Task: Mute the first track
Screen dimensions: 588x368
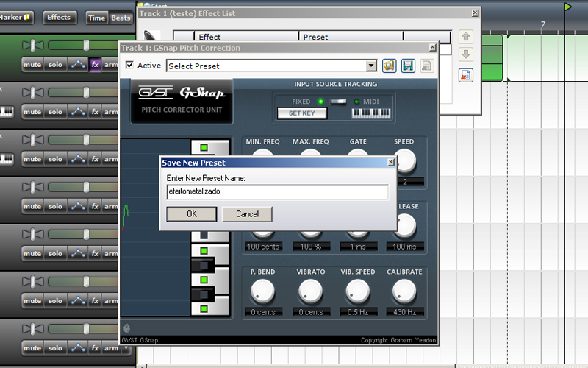Action: coord(32,65)
